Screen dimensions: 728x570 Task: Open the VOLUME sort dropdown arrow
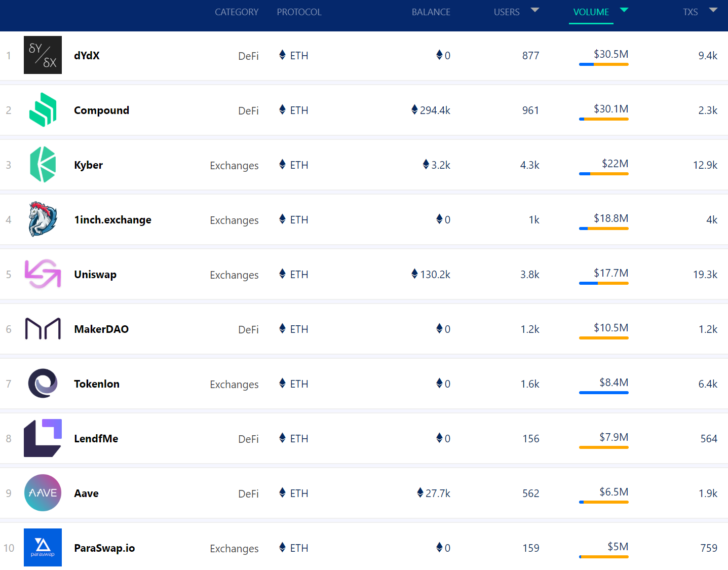pos(624,10)
